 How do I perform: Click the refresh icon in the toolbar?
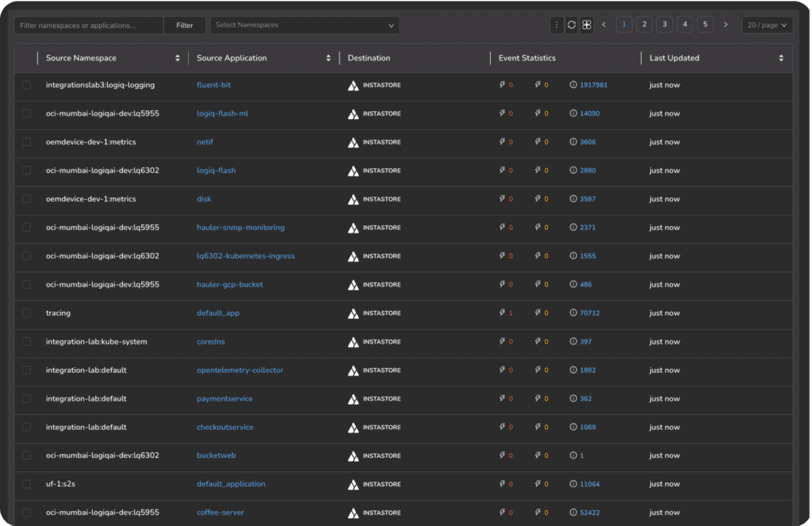click(572, 25)
